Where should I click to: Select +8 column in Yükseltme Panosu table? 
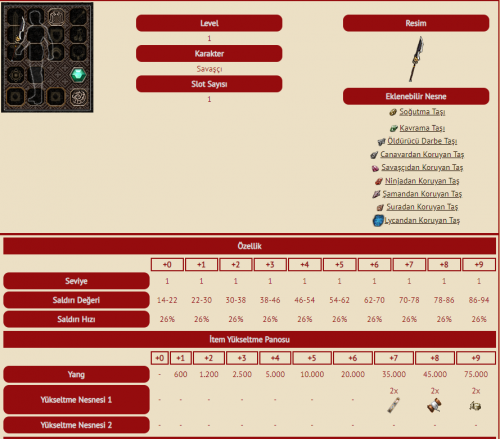[435, 358]
